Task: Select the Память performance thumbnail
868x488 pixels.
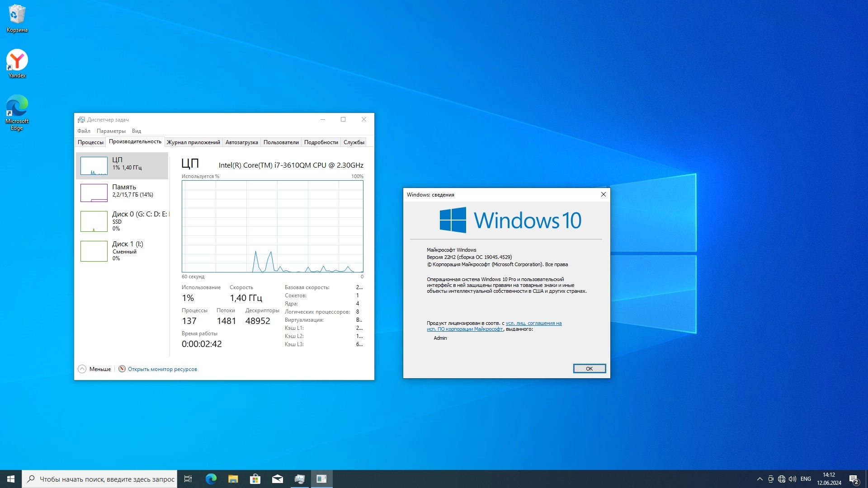Action: [122, 192]
